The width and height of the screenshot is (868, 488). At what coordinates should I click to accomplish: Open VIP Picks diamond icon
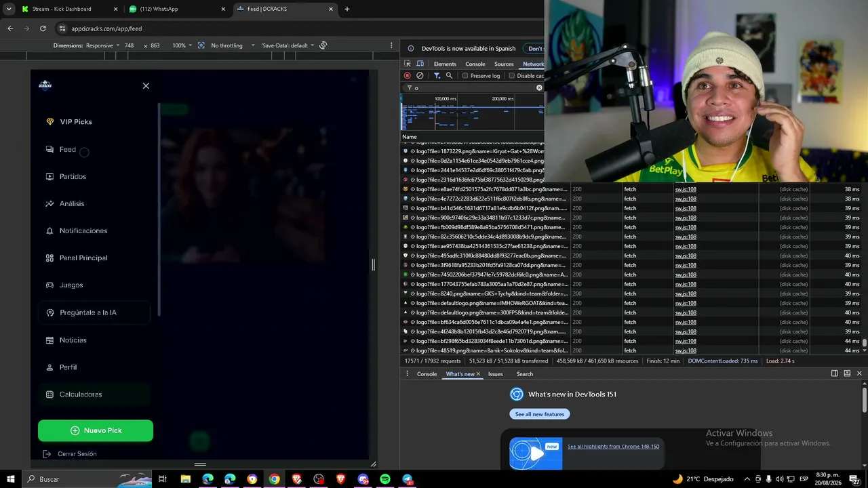click(50, 122)
